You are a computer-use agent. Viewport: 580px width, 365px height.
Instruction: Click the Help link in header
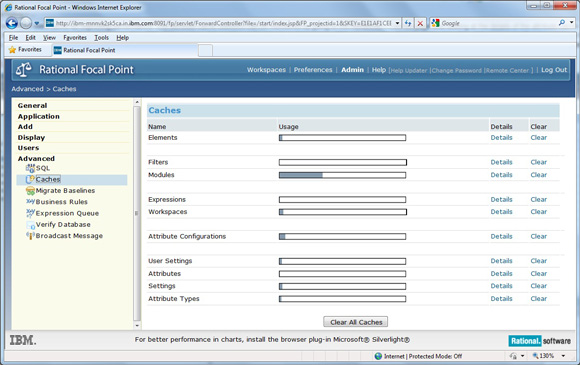tap(379, 70)
